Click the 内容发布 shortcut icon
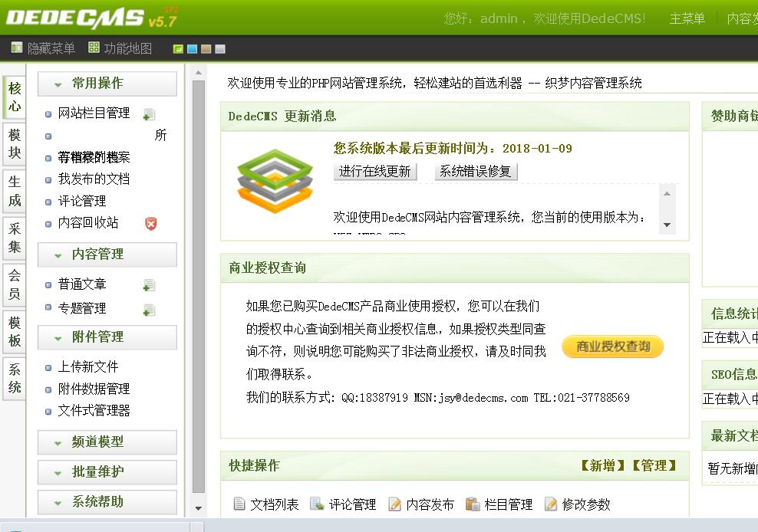Screen dimensions: 758x532 [395, 504]
